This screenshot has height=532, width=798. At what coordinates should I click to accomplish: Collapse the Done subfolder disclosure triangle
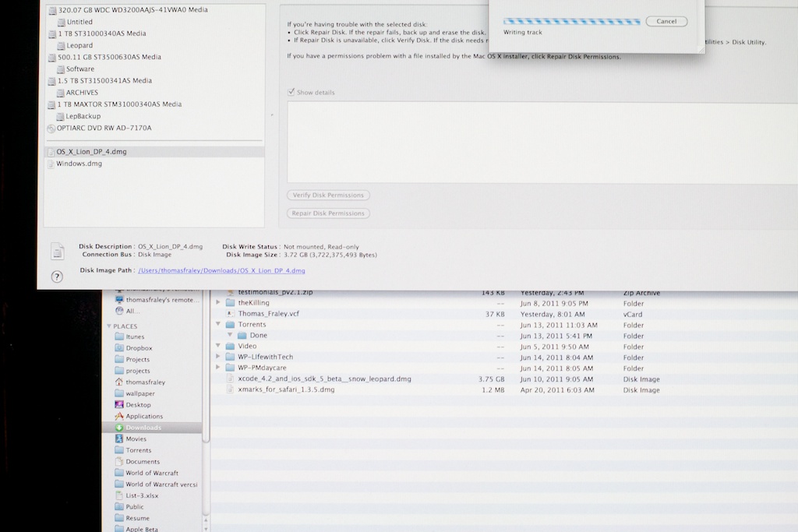[230, 335]
